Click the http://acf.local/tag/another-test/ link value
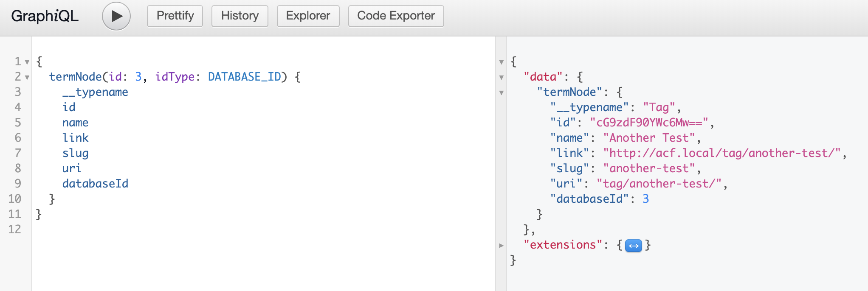868x291 pixels. [x=722, y=153]
